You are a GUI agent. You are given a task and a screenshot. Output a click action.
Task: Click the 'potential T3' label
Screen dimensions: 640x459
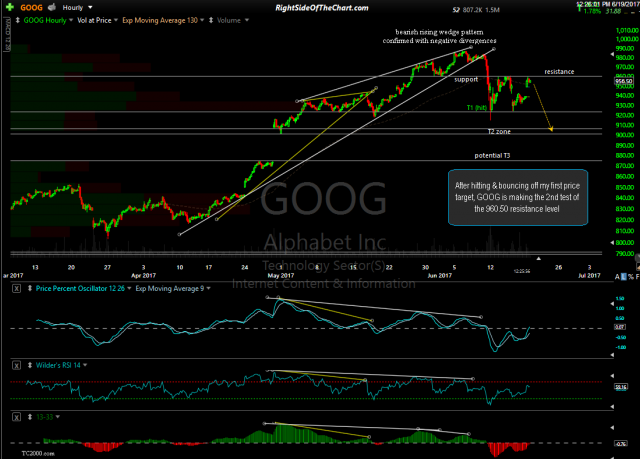[x=492, y=155]
